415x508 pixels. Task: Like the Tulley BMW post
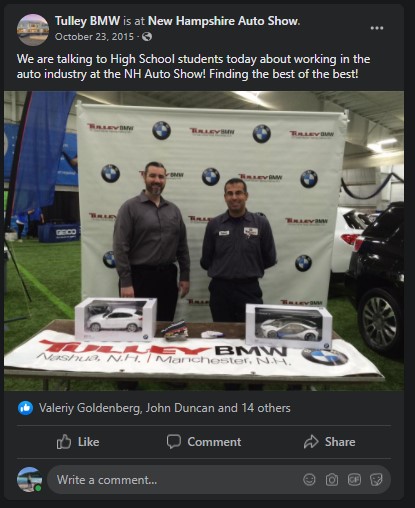click(78, 442)
